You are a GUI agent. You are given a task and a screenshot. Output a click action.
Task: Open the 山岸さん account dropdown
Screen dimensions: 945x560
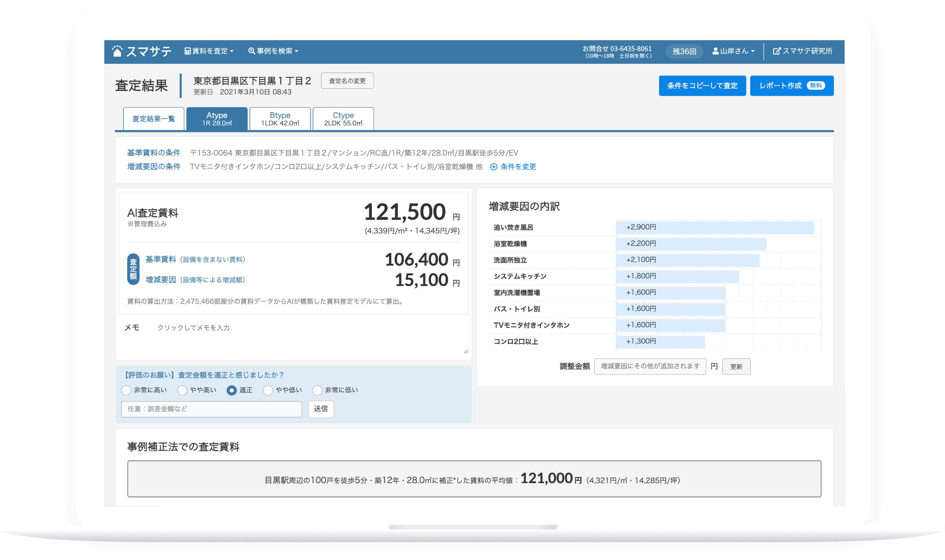click(x=734, y=51)
